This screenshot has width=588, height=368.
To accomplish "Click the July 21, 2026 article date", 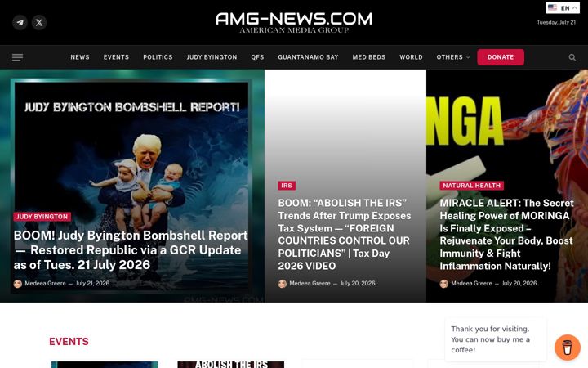I will coord(92,284).
